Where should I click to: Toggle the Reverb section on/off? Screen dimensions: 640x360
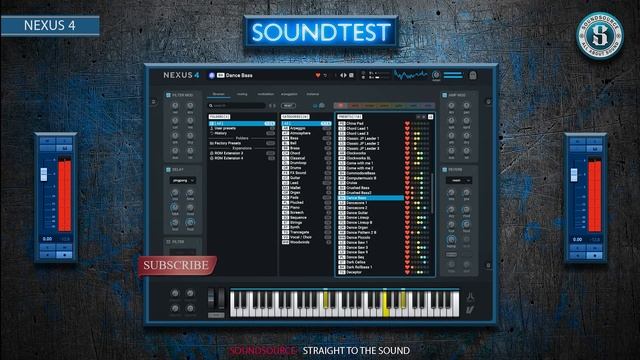pos(444,170)
